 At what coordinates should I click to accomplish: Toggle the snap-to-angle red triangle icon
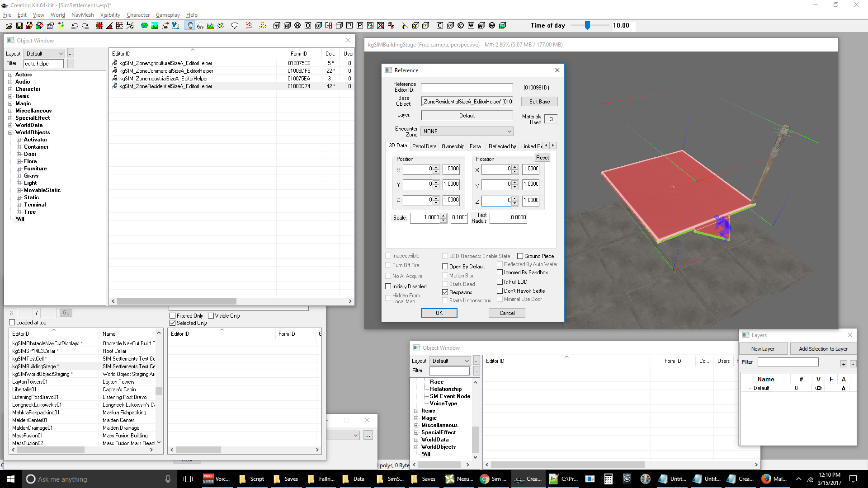(x=109, y=26)
